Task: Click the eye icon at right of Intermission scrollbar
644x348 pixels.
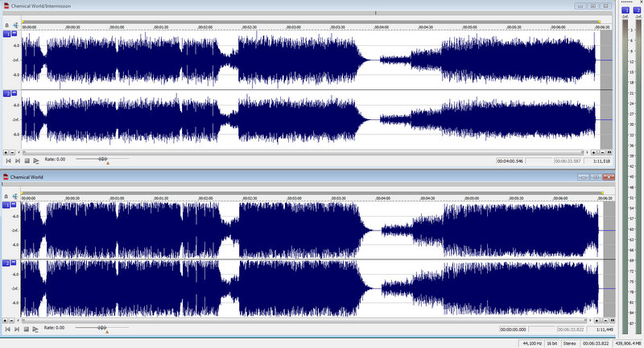Action: pos(609,152)
